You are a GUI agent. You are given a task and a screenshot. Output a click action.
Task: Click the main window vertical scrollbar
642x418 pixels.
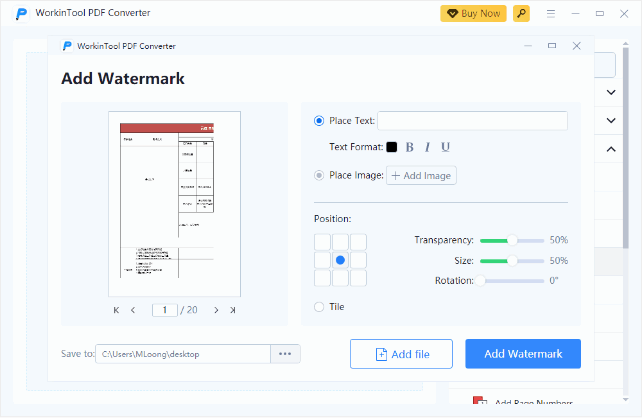tap(626, 147)
